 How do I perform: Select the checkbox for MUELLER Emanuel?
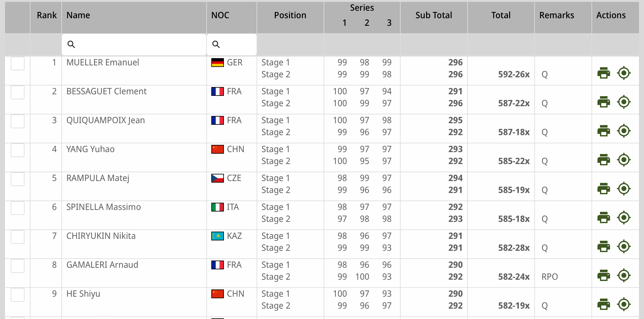pos(18,63)
